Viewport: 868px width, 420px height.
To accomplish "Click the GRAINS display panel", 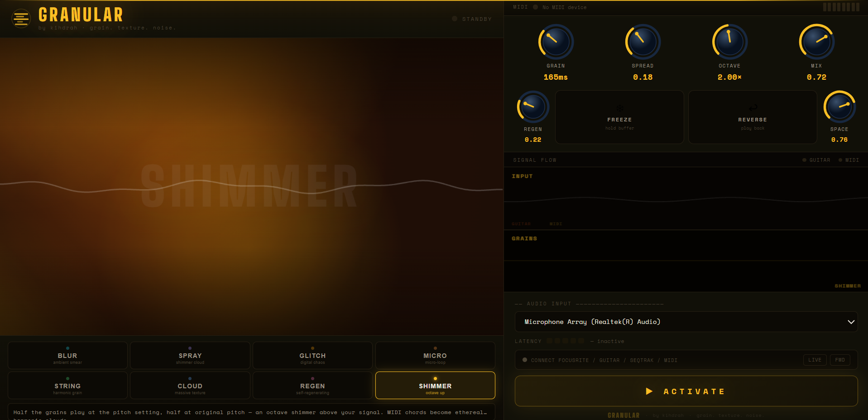I will click(x=686, y=261).
